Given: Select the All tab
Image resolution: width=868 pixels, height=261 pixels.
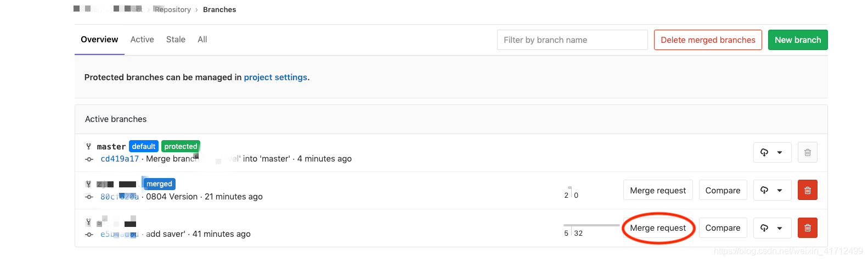Looking at the screenshot, I should tap(202, 40).
